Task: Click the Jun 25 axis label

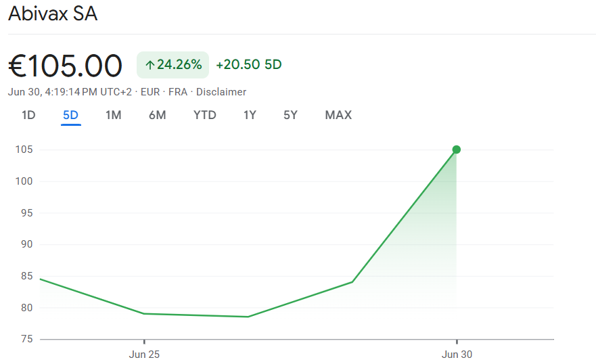Action: (144, 355)
